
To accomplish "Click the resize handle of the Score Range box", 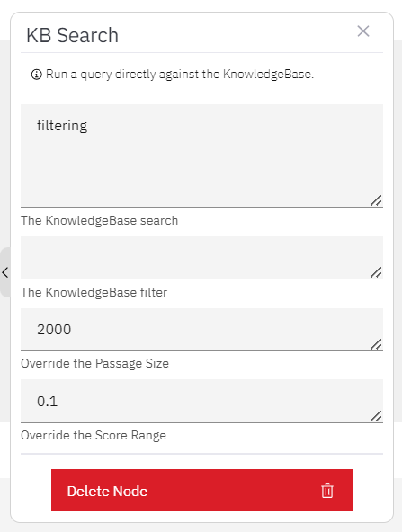I will tap(376, 416).
